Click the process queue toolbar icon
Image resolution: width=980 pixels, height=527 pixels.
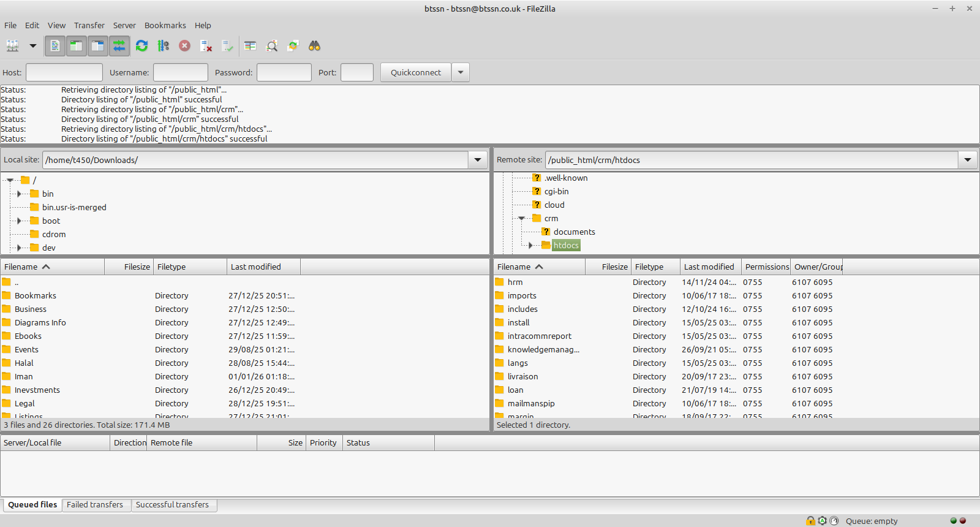point(163,46)
